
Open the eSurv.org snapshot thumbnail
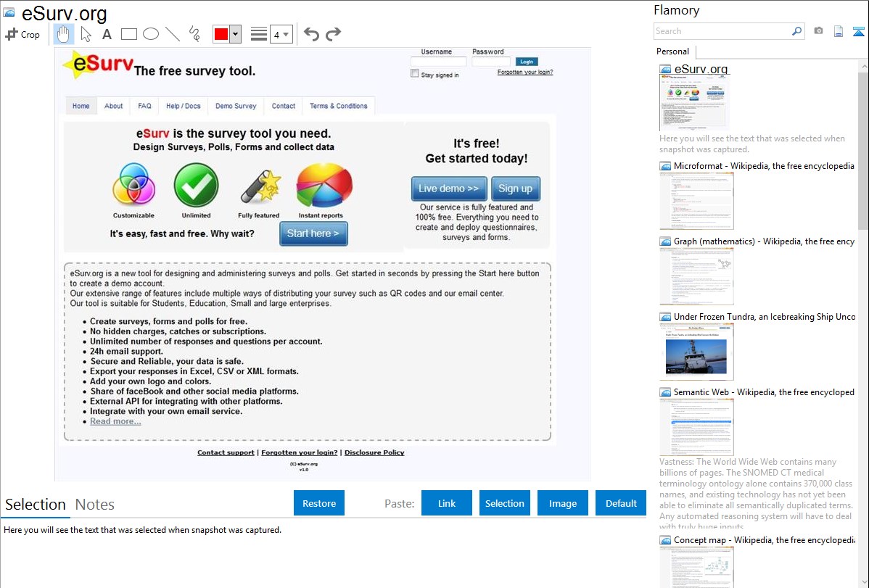[x=694, y=103]
